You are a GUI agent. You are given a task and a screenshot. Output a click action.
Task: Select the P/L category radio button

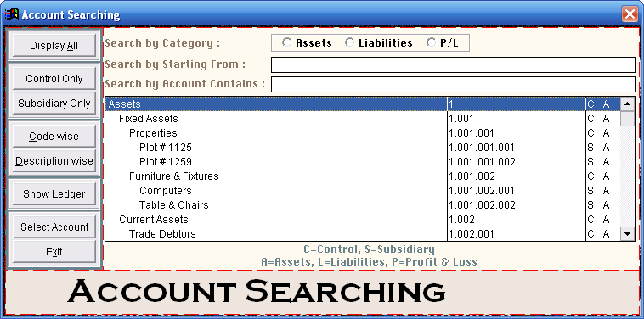(431, 42)
